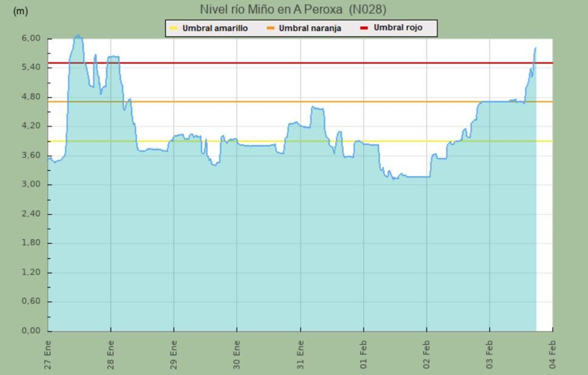Select the 03 Feb date label
This screenshot has height=375, width=588.
pos(490,354)
